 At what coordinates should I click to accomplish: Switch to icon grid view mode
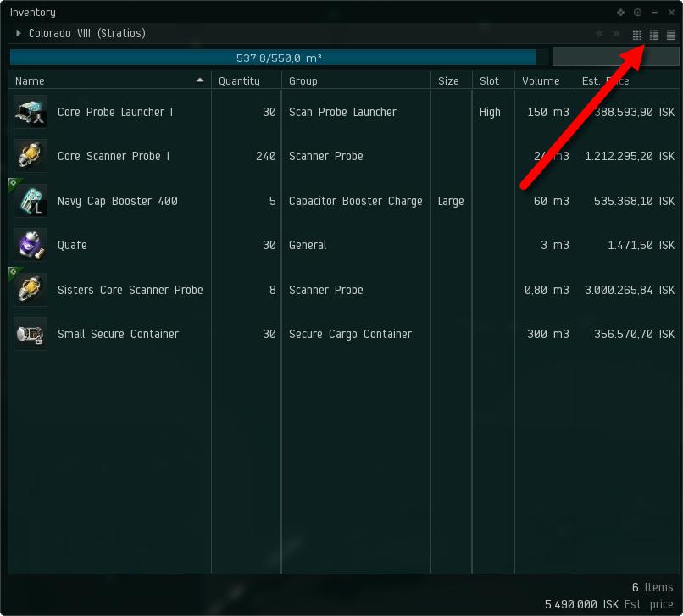637,35
